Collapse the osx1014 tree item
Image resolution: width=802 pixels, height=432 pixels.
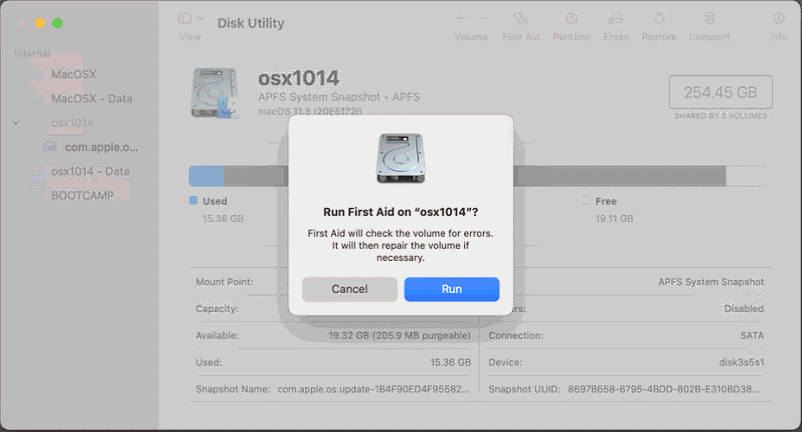pos(16,123)
